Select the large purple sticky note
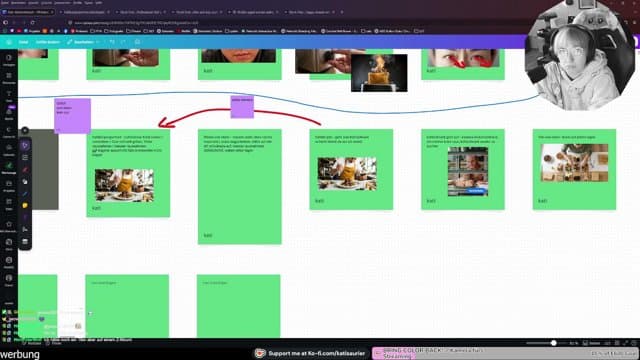The width and height of the screenshot is (640, 360). [73, 116]
